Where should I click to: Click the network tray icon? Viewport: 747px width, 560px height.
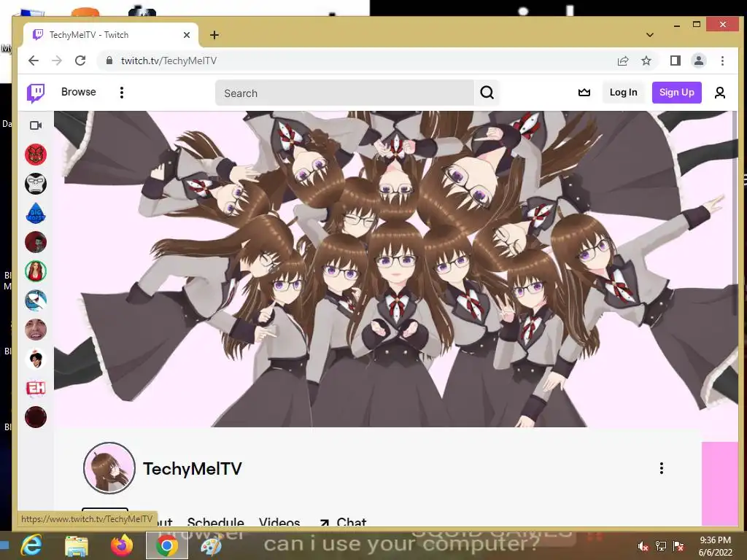click(661, 546)
